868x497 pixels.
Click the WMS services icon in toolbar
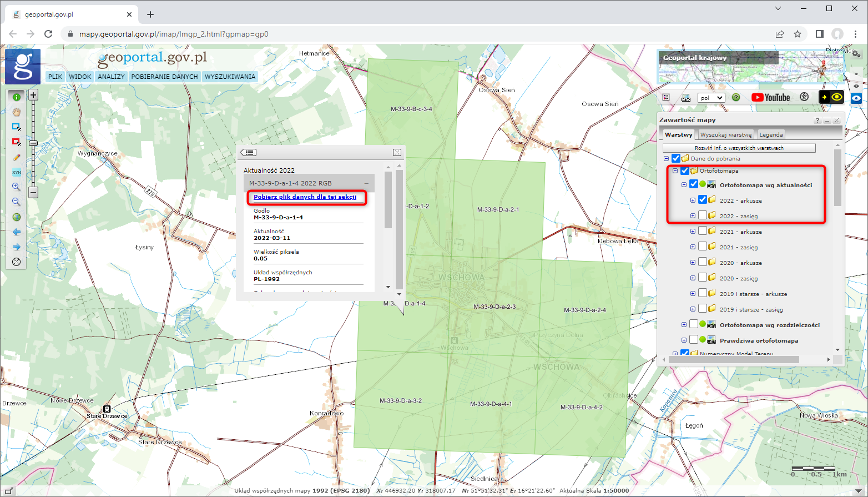coord(686,98)
